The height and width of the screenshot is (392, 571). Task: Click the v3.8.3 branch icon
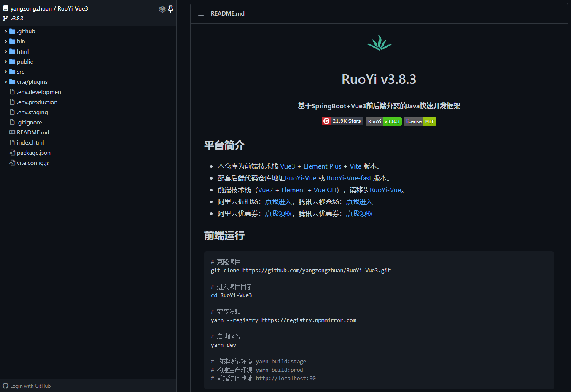5,19
